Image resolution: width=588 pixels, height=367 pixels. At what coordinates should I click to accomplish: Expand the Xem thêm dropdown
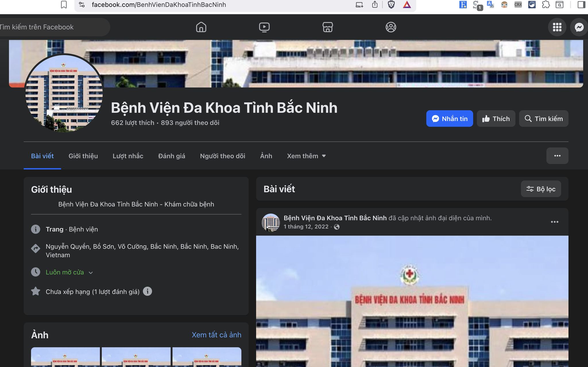(x=306, y=156)
